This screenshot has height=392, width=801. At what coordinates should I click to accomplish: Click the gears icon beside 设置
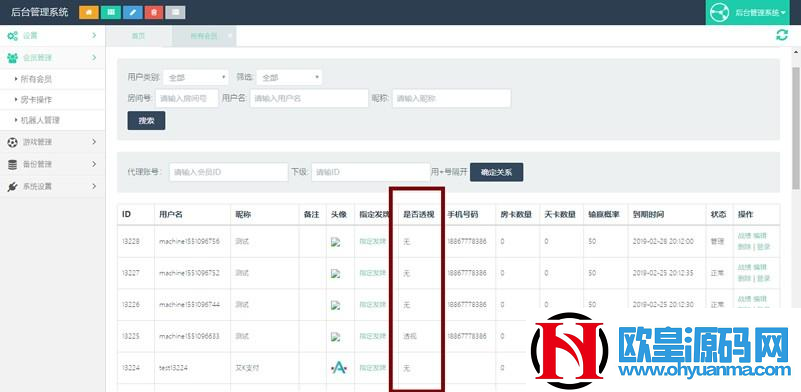(12, 36)
